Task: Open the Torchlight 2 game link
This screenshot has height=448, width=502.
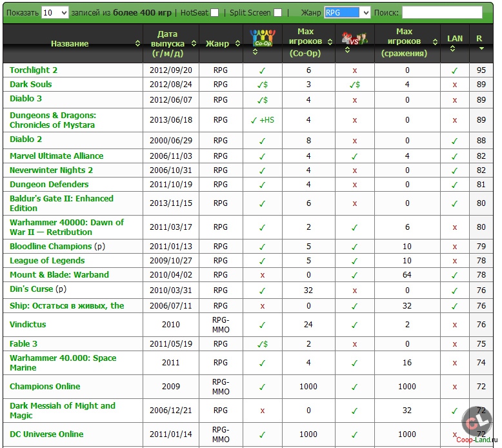Action: 34,70
